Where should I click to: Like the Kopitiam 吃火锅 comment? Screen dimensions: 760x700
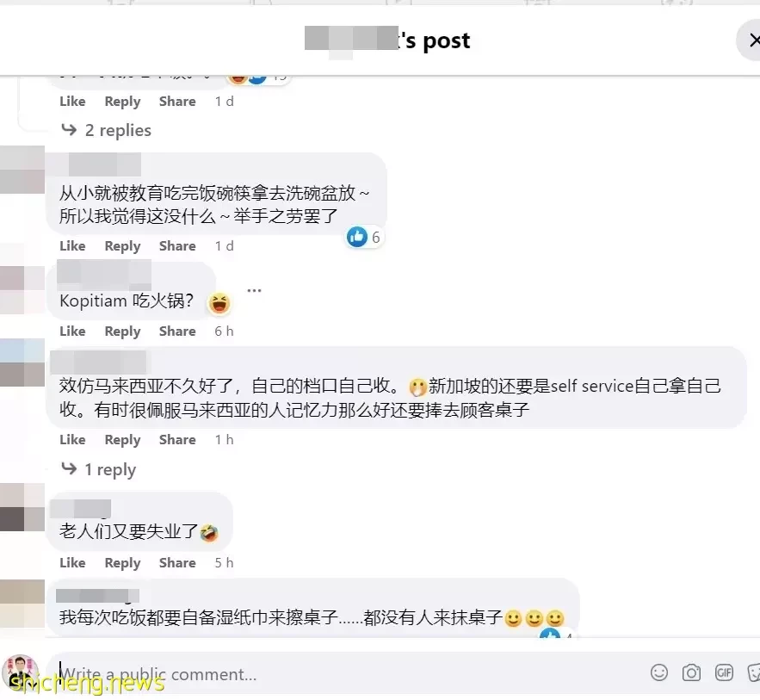coord(72,331)
